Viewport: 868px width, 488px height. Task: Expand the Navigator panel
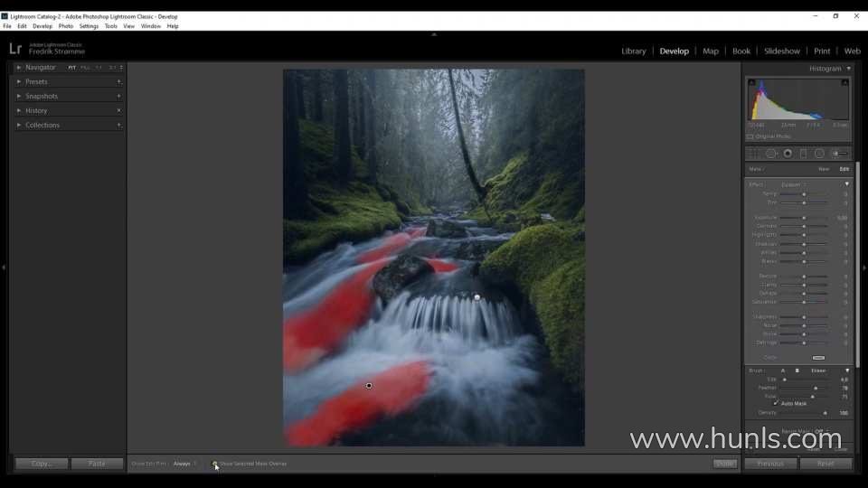pyautogui.click(x=19, y=68)
